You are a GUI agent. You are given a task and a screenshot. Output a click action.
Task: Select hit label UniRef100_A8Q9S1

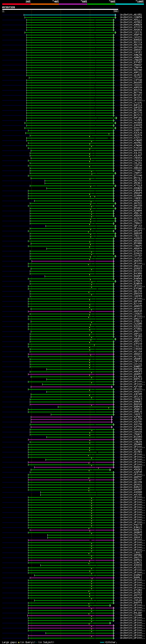tap(131, 201)
